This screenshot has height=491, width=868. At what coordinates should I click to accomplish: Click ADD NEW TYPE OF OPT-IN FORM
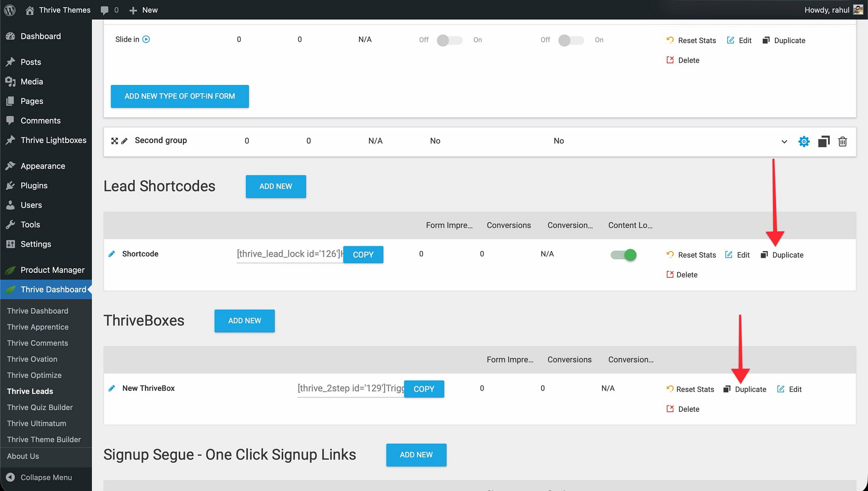pos(180,96)
